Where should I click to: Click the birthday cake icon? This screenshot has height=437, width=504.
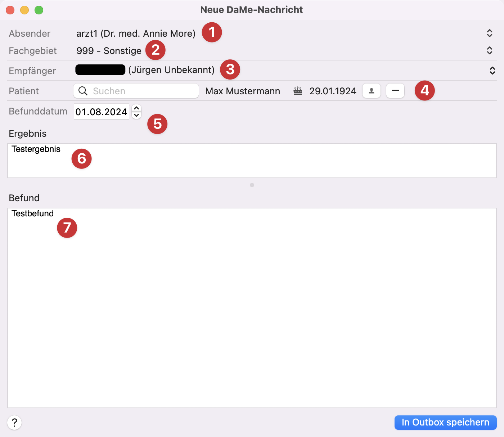tap(298, 91)
